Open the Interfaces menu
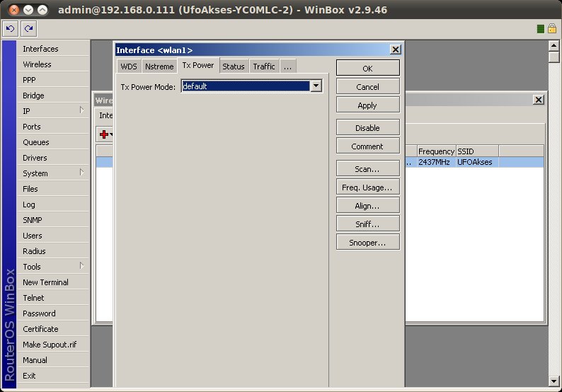 coord(53,48)
